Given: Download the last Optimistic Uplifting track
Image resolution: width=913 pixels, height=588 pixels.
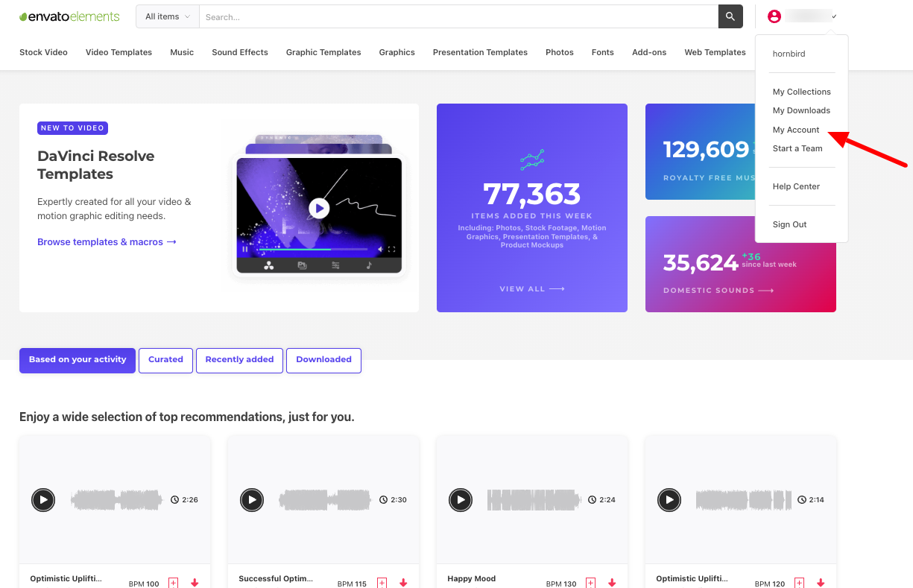Looking at the screenshot, I should pyautogui.click(x=821, y=582).
